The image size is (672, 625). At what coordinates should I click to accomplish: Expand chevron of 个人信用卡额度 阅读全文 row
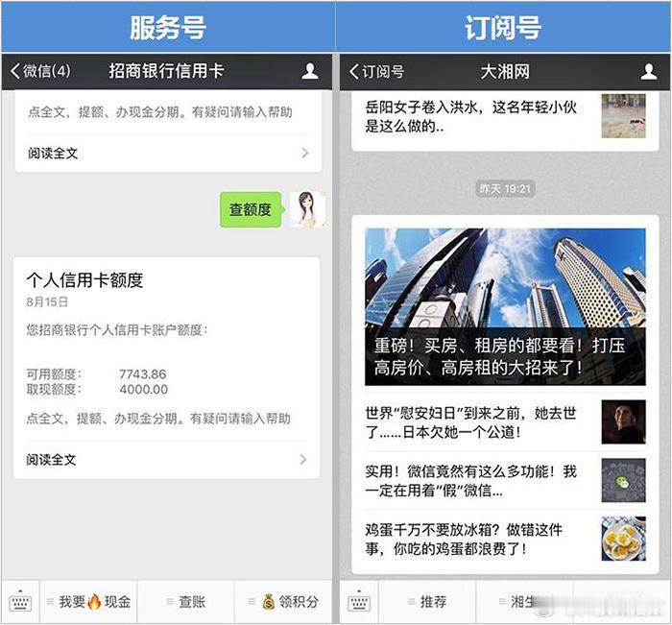point(303,460)
